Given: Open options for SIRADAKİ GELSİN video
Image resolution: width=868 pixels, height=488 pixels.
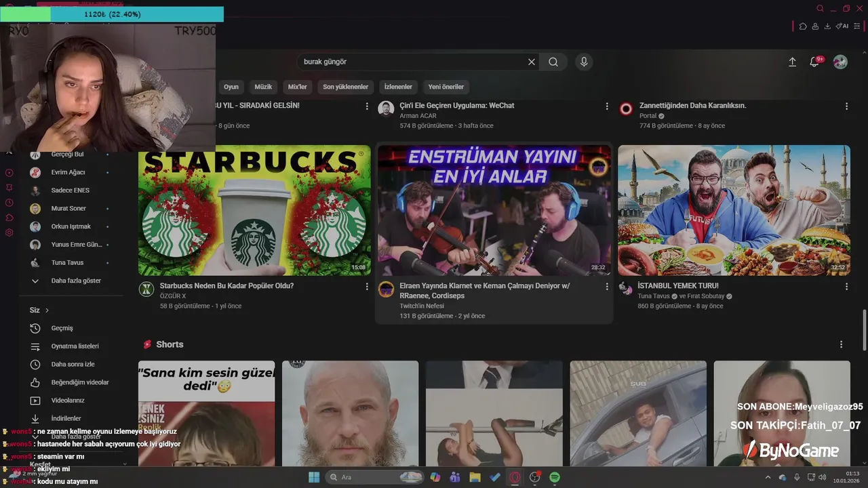Looking at the screenshot, I should (x=367, y=106).
